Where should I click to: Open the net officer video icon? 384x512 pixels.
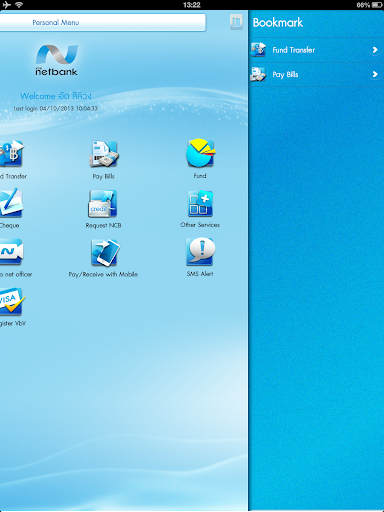coord(11,252)
